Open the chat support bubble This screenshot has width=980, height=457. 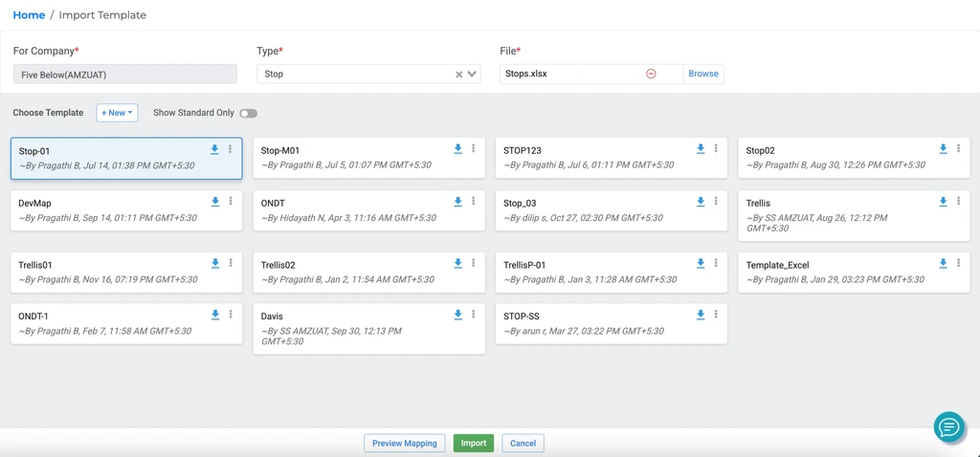948,427
